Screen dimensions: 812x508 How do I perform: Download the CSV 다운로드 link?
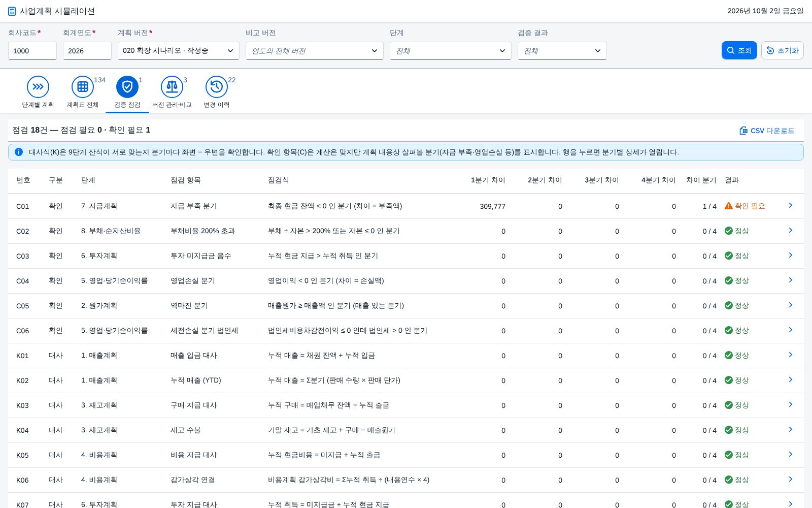coord(767,131)
